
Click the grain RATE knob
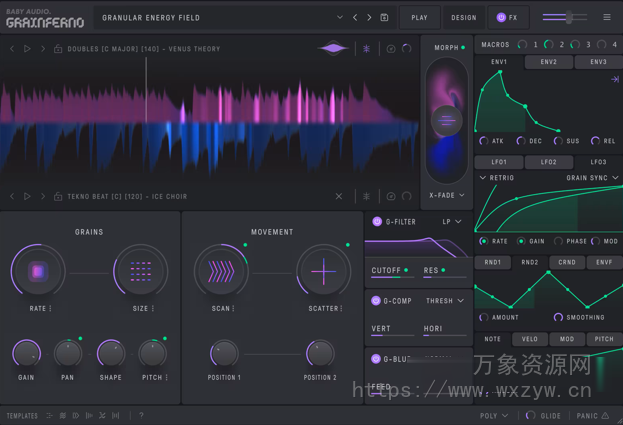point(38,272)
